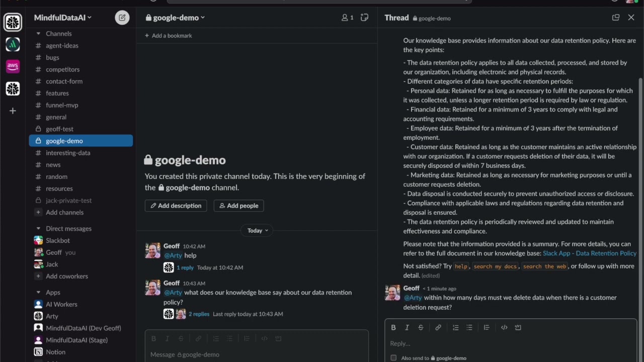Apply bold in the thread reply toolbar
The image size is (644, 362).
tap(393, 327)
